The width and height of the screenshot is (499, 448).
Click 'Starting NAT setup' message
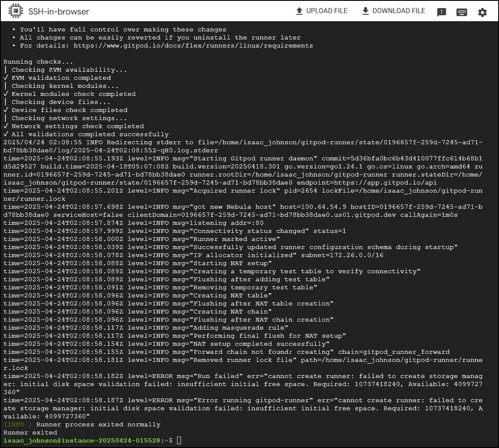[x=231, y=263]
